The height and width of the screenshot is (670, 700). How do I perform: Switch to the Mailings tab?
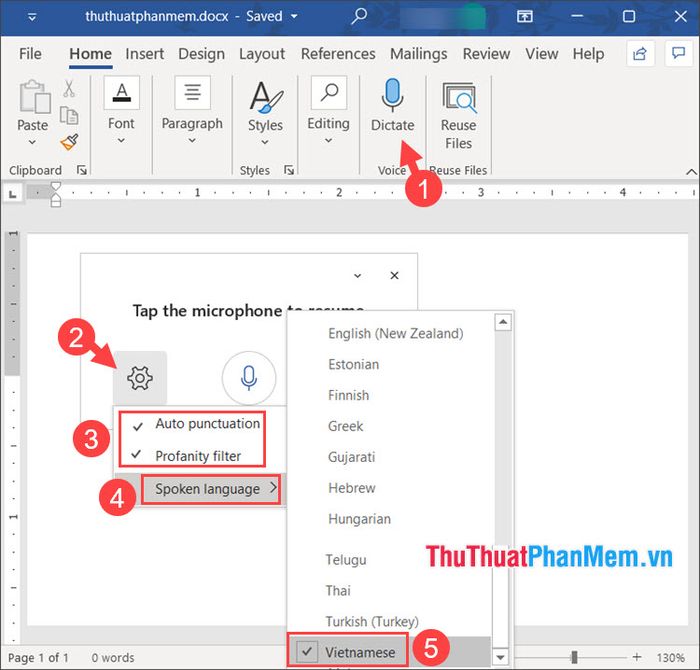coord(419,54)
